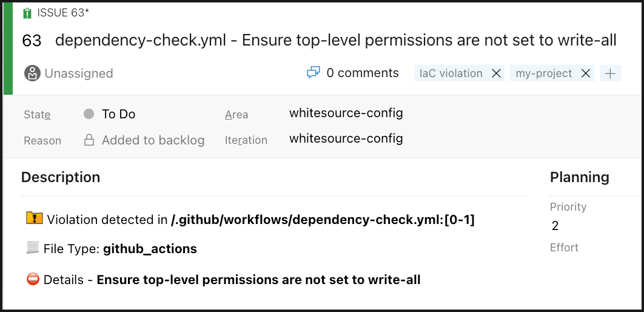Edit the issue title text field
Screen dimensions: 644x312
tap(335, 41)
